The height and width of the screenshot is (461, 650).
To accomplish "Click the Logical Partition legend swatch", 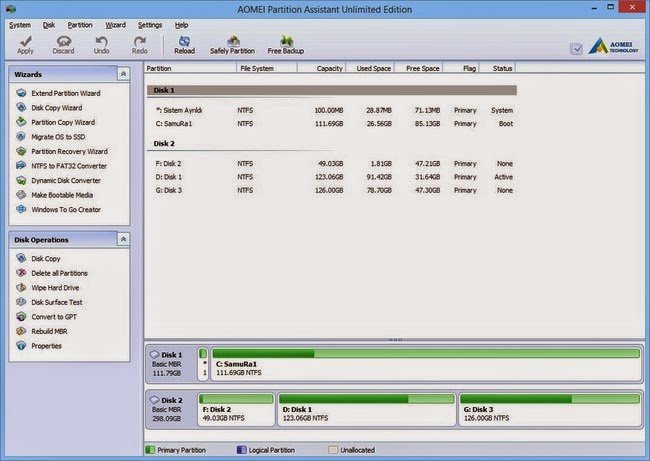I will pos(241,450).
